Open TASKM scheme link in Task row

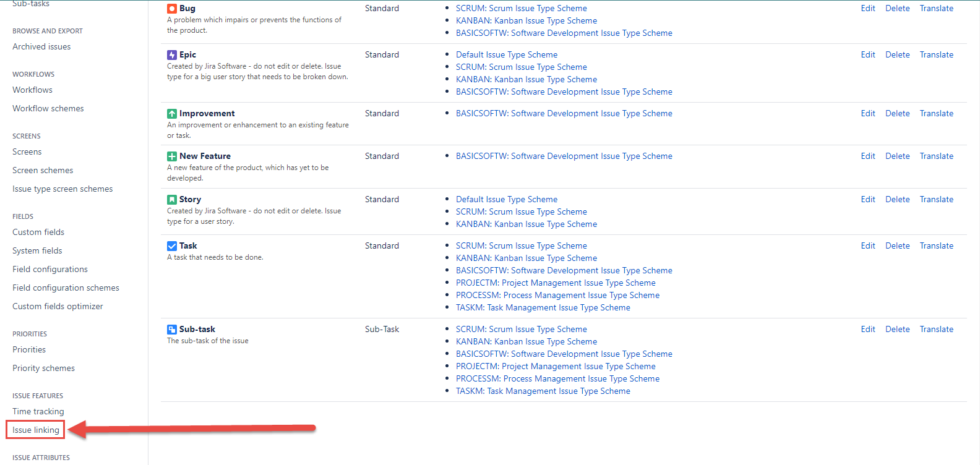click(543, 308)
